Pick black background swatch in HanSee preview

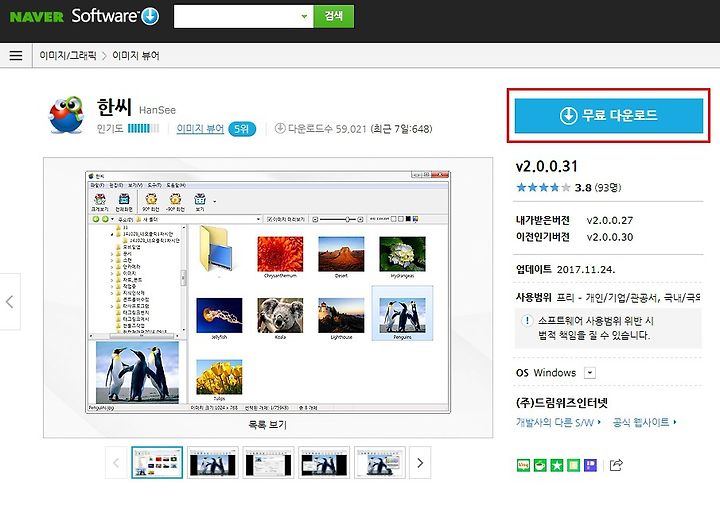click(408, 219)
